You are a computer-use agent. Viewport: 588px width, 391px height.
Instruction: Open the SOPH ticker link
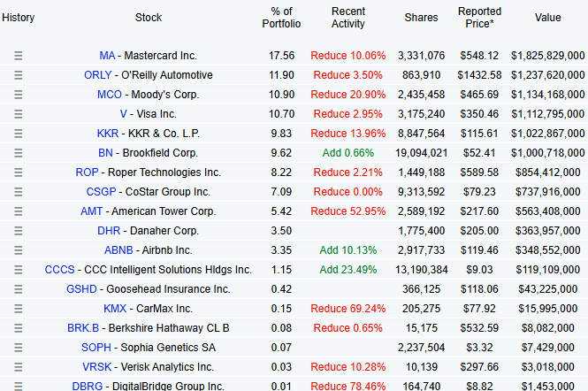tap(96, 348)
